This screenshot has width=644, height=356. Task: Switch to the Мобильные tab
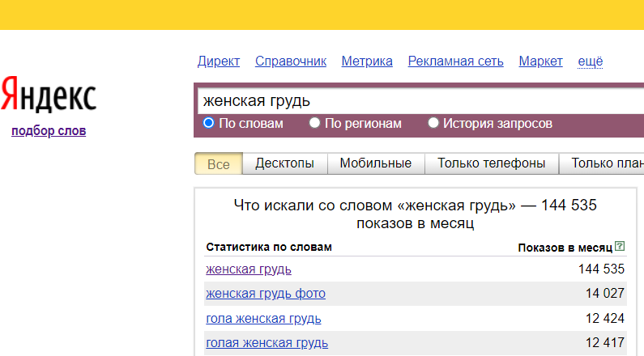point(376,163)
